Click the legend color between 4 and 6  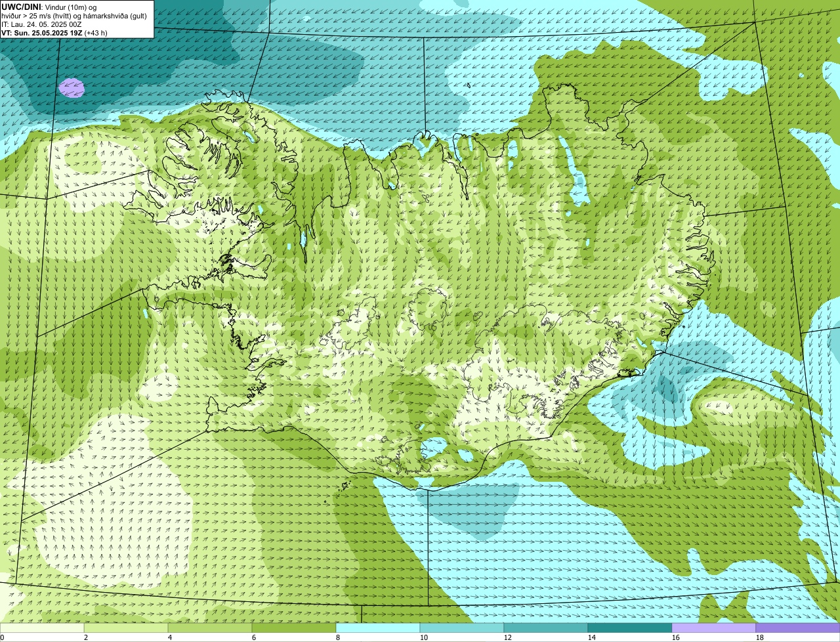[210, 628]
